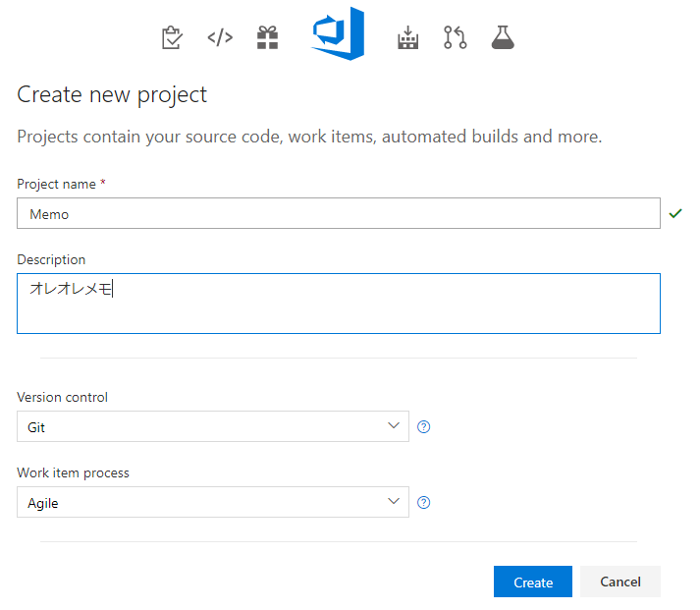This screenshot has width=700, height=610.
Task: Click the build factory download icon
Action: pos(407,37)
